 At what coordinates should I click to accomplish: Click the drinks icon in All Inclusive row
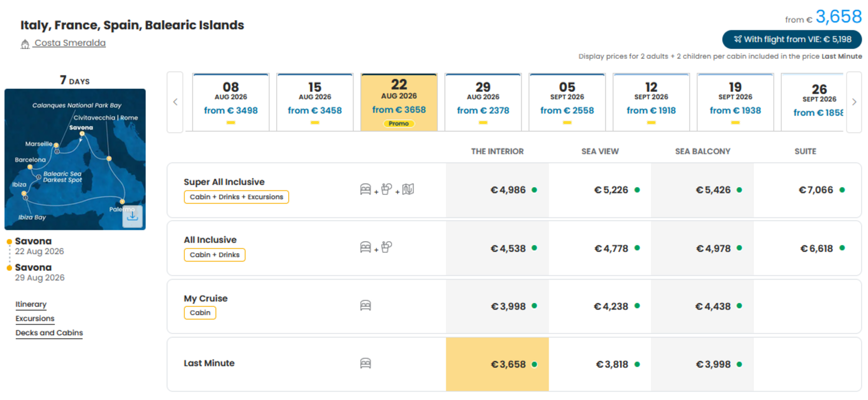(x=387, y=247)
